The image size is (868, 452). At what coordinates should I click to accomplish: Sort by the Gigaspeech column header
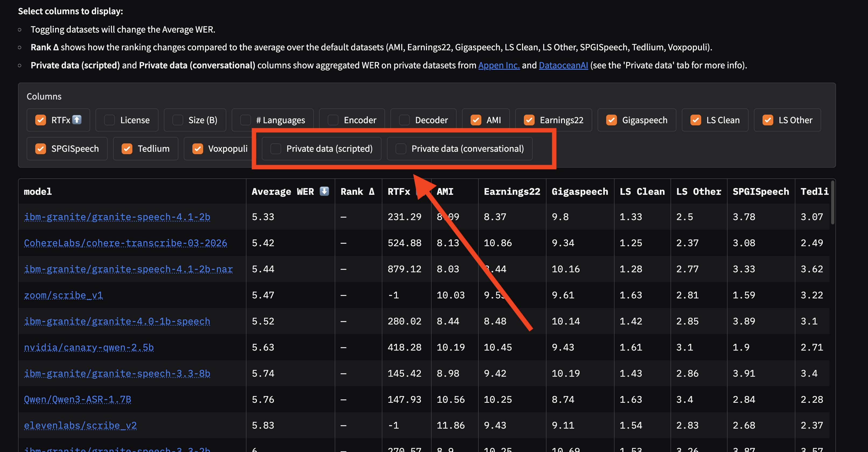tap(580, 192)
